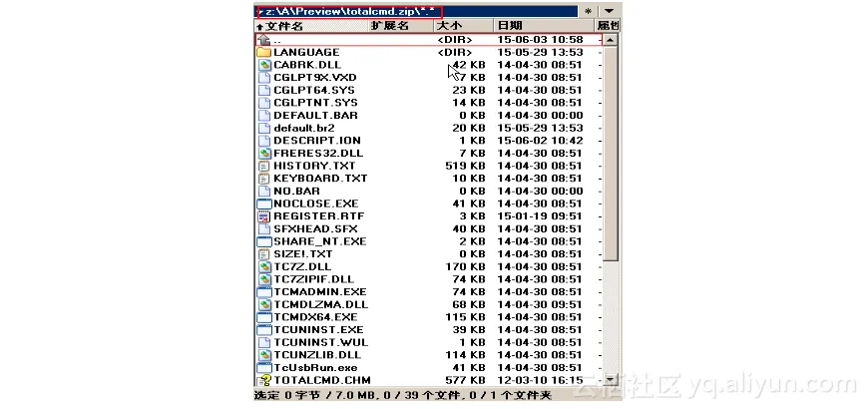Sort by the 扩展名 column header
Screen dimensions: 868x409
401,26
